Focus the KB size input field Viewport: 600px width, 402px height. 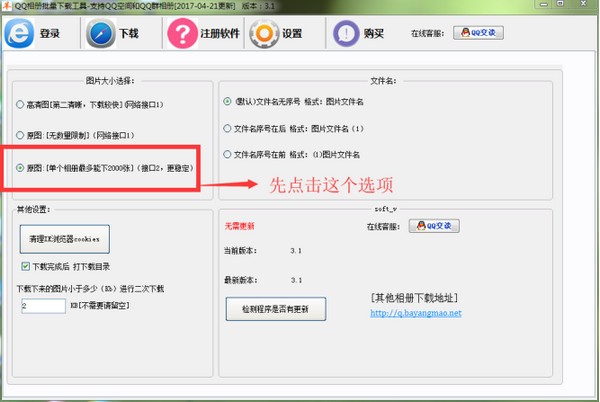(x=43, y=306)
